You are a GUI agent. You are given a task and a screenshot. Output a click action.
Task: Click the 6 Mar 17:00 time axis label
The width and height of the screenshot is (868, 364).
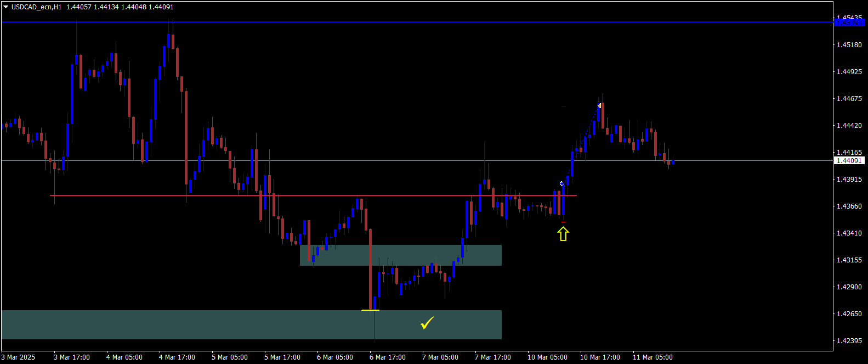coord(388,357)
